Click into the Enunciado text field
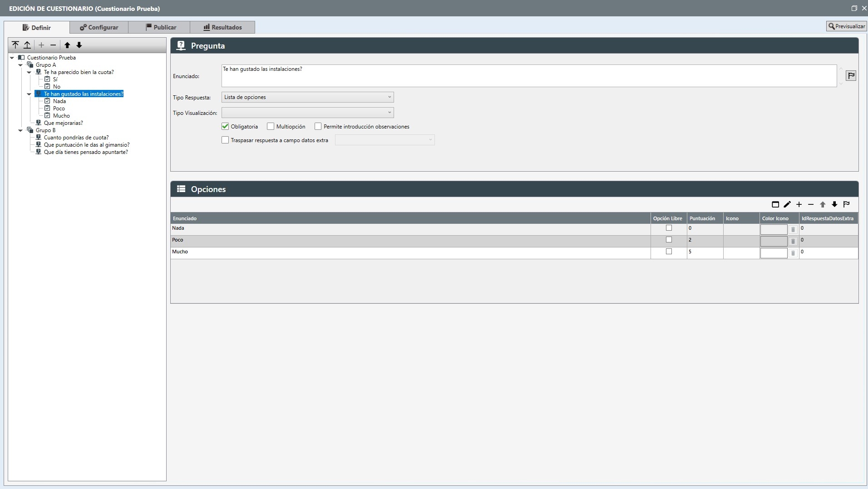The image size is (868, 489). coord(529,76)
